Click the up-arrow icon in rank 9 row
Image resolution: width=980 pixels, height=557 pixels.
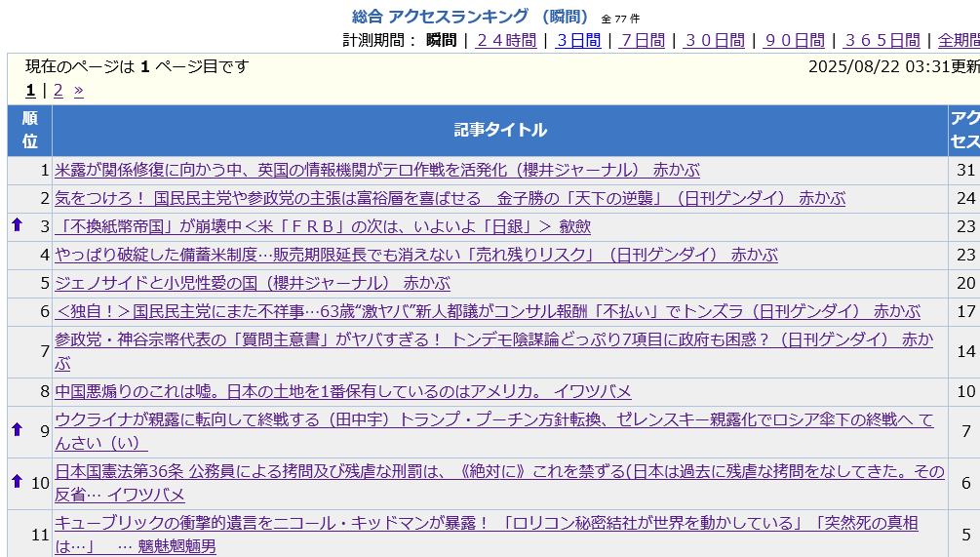[17, 429]
